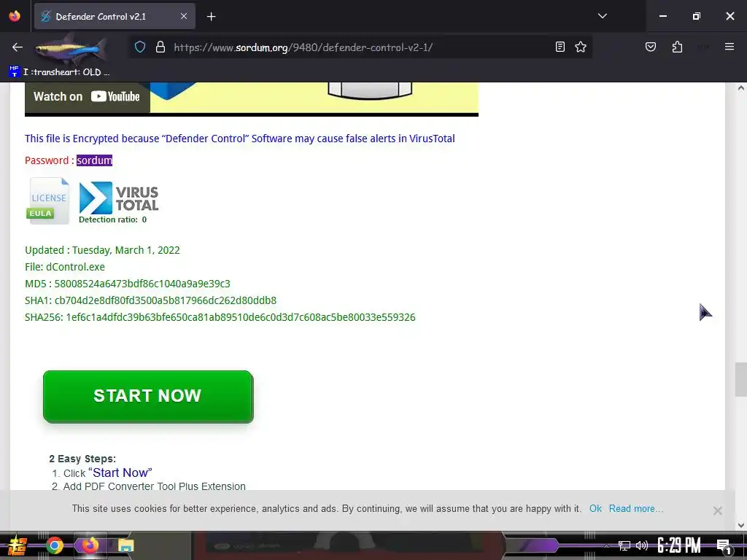Open the tracking protection shield icon
Image resolution: width=747 pixels, height=560 pixels.
pyautogui.click(x=139, y=47)
